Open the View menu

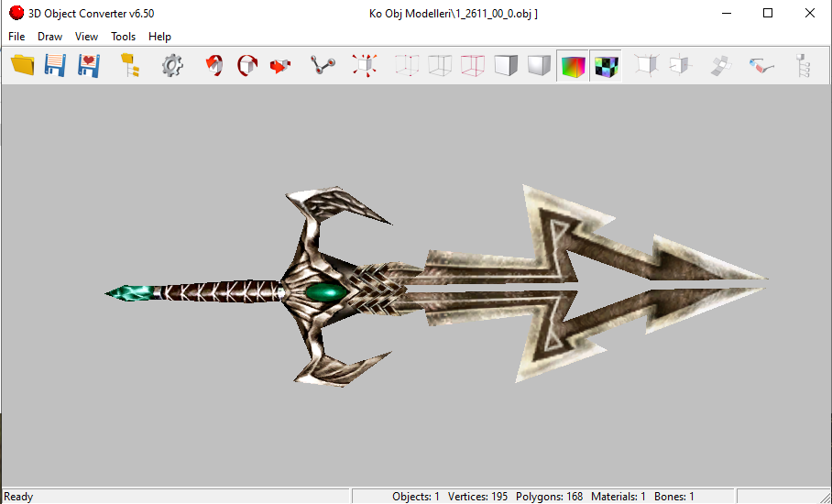tap(86, 37)
